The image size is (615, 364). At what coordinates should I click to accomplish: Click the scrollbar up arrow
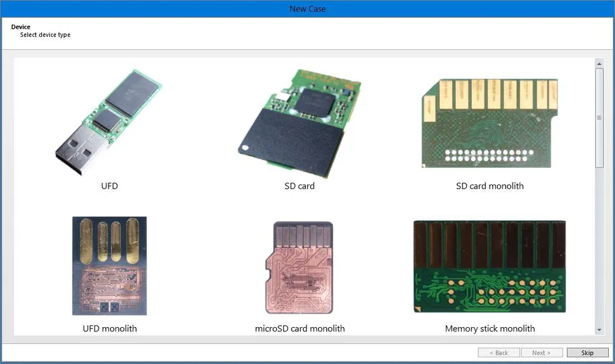coord(599,63)
